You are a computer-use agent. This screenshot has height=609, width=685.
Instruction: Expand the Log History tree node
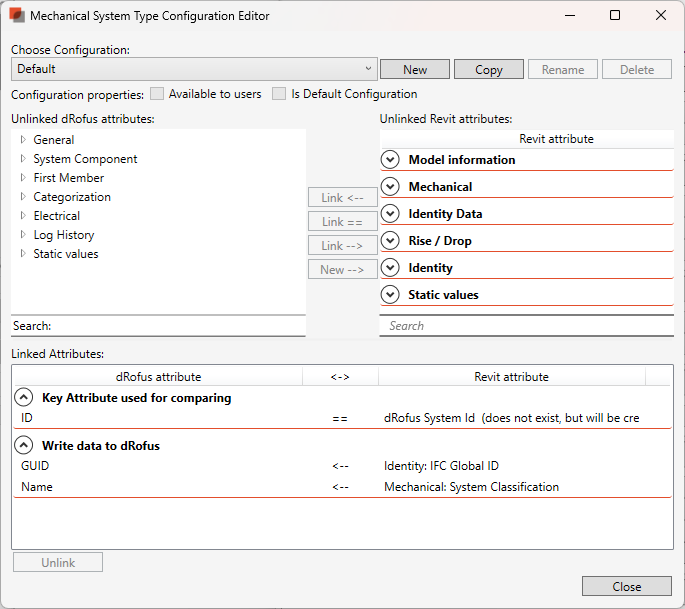coord(23,235)
